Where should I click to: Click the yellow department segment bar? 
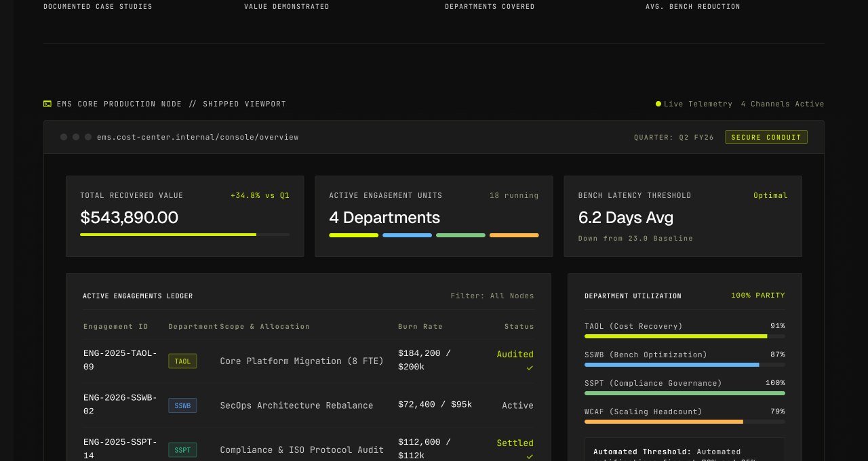click(354, 235)
